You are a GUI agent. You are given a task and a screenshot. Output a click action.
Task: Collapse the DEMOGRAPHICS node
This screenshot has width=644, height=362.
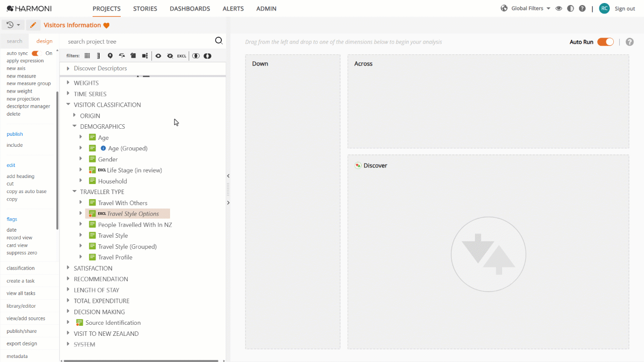(74, 126)
